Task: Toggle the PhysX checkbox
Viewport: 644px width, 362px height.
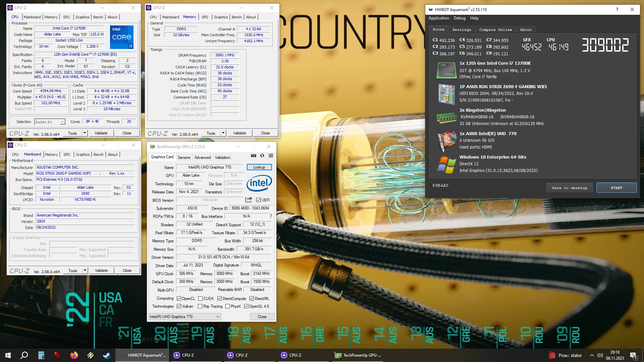Action: tap(228, 306)
